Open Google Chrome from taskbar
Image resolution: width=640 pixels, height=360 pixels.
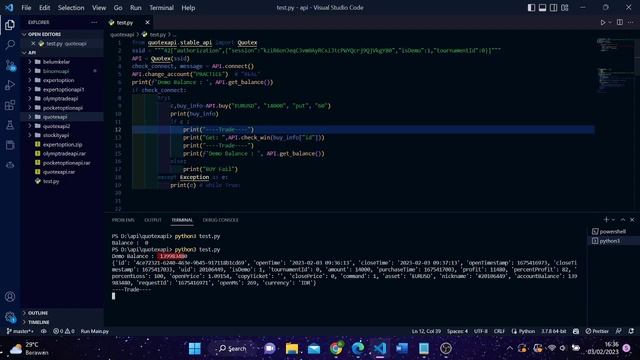pyautogui.click(x=336, y=348)
